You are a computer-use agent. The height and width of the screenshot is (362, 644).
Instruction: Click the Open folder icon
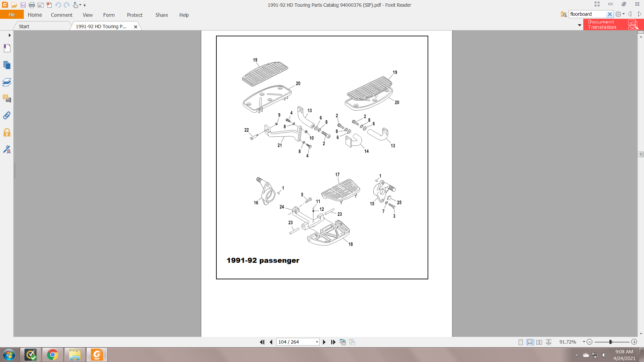pos(14,5)
